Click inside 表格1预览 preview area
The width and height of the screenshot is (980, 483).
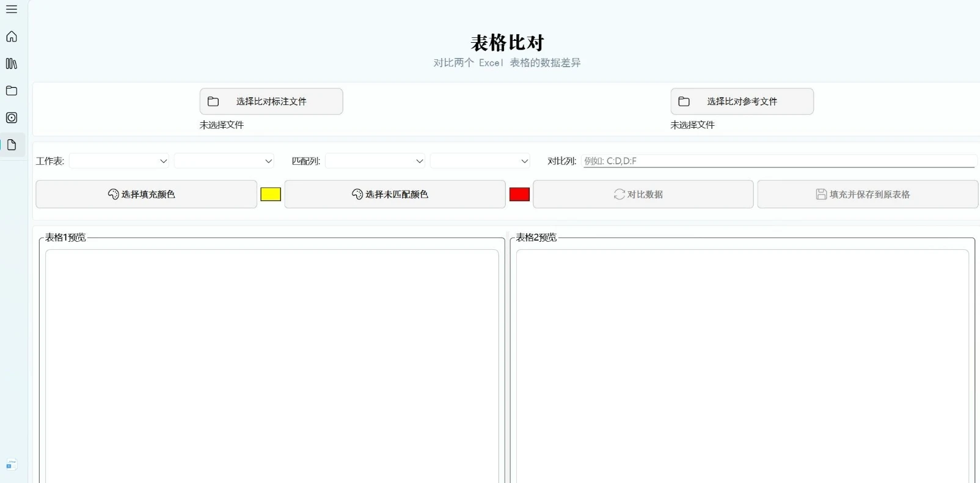point(272,366)
